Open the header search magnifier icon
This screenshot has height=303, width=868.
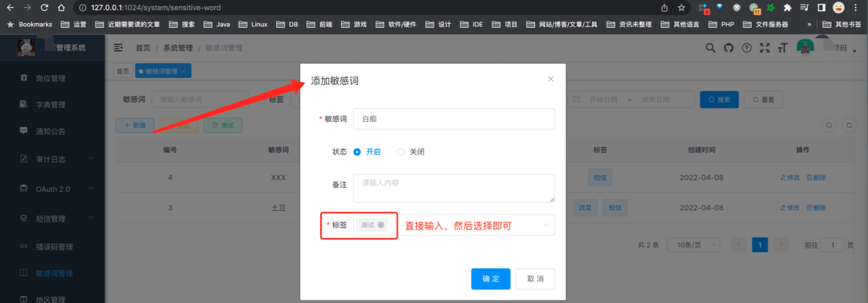coord(710,48)
